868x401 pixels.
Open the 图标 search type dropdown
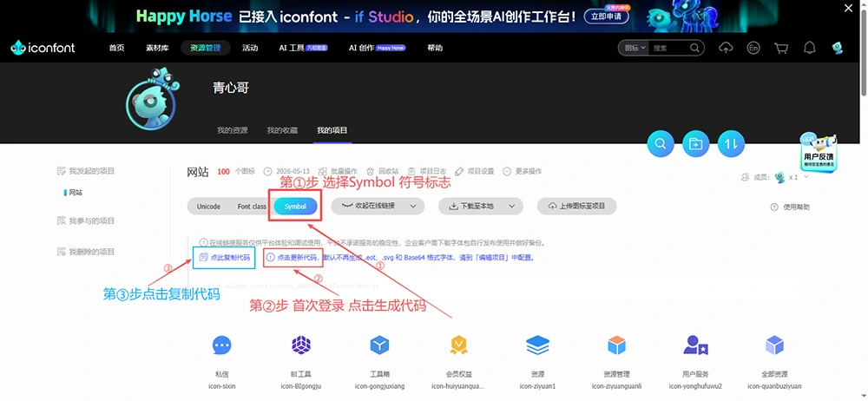[635, 49]
